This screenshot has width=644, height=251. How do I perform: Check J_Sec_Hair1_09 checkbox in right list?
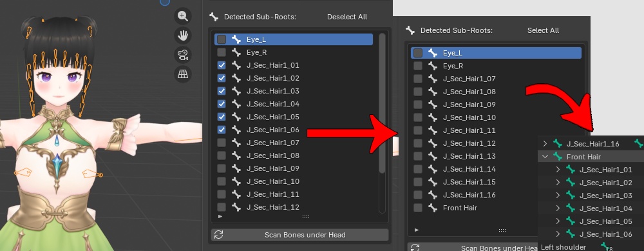click(418, 105)
